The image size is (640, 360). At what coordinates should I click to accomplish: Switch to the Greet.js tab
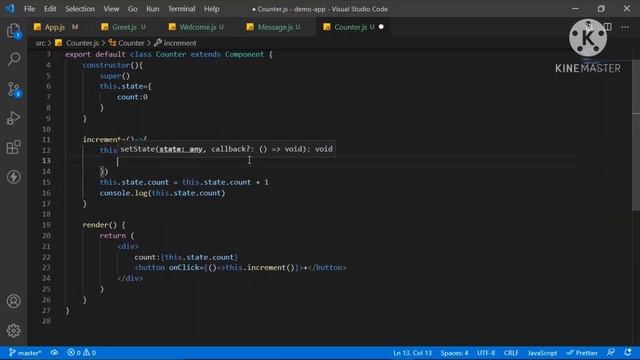point(124,27)
